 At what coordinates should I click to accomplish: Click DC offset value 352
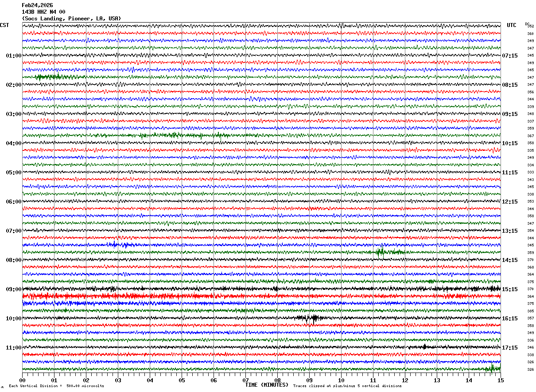[x=531, y=26]
